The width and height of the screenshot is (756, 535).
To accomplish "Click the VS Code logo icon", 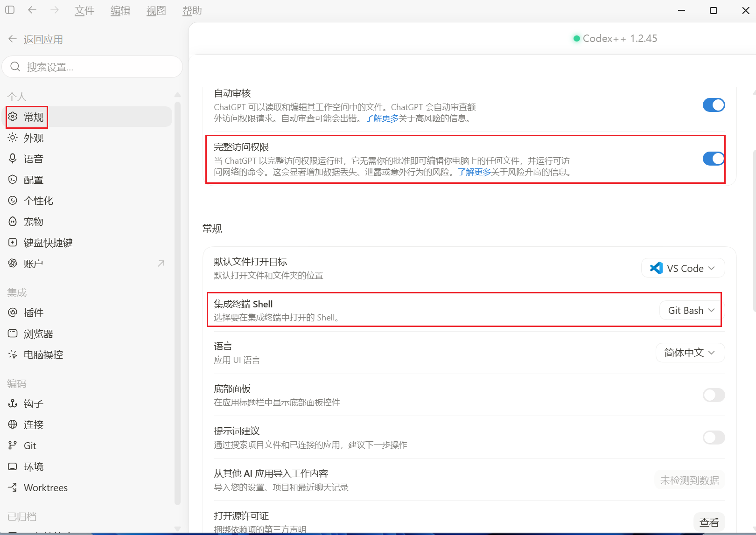I will coord(656,268).
